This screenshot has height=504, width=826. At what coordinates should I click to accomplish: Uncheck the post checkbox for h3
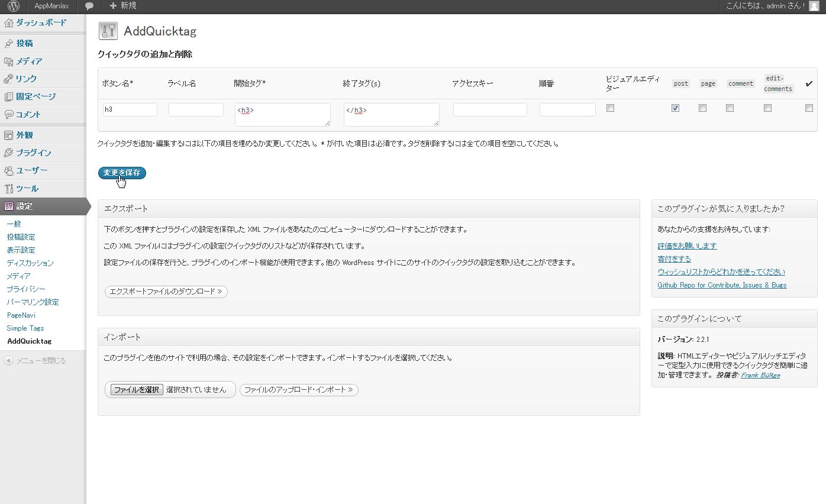pos(675,108)
